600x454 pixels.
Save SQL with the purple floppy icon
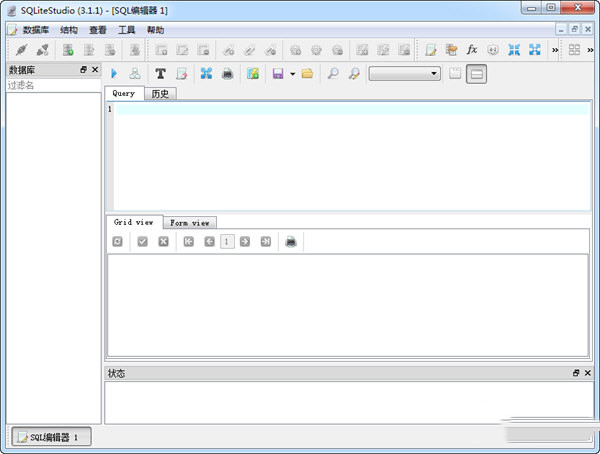point(278,73)
